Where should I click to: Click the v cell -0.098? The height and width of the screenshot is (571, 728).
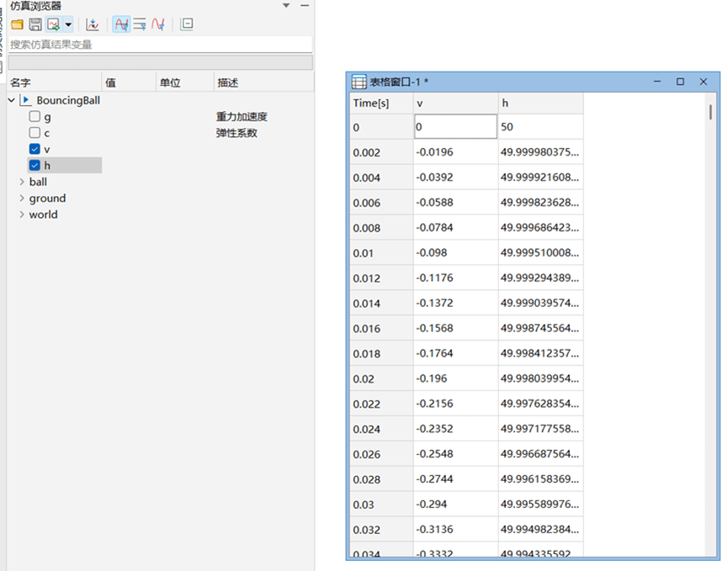click(455, 253)
